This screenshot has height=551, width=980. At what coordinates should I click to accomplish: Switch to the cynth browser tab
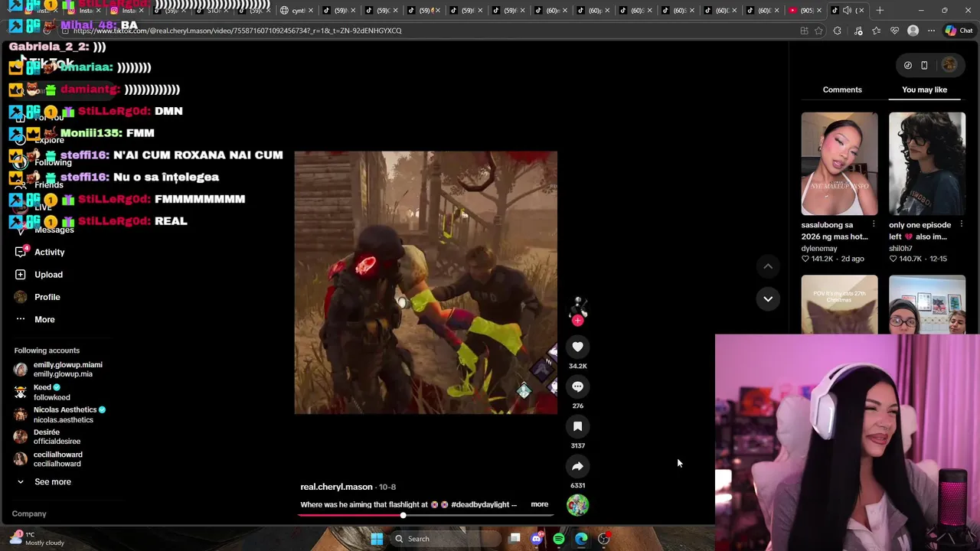click(x=297, y=10)
